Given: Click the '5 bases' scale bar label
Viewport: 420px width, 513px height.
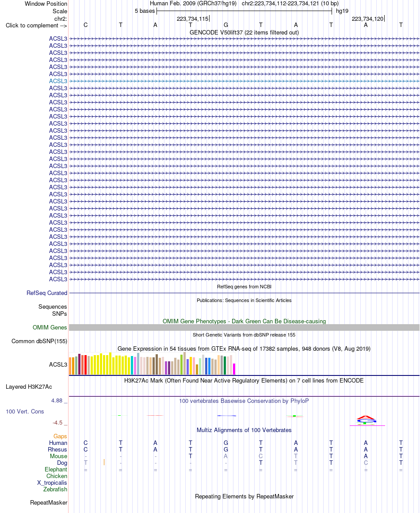Looking at the screenshot, I should pos(145,11).
